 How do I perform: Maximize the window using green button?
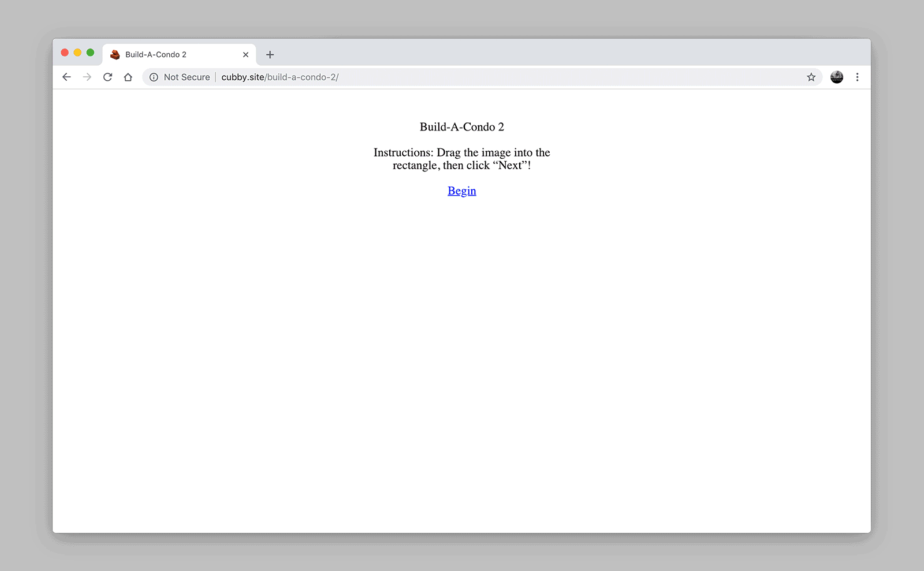[90, 53]
